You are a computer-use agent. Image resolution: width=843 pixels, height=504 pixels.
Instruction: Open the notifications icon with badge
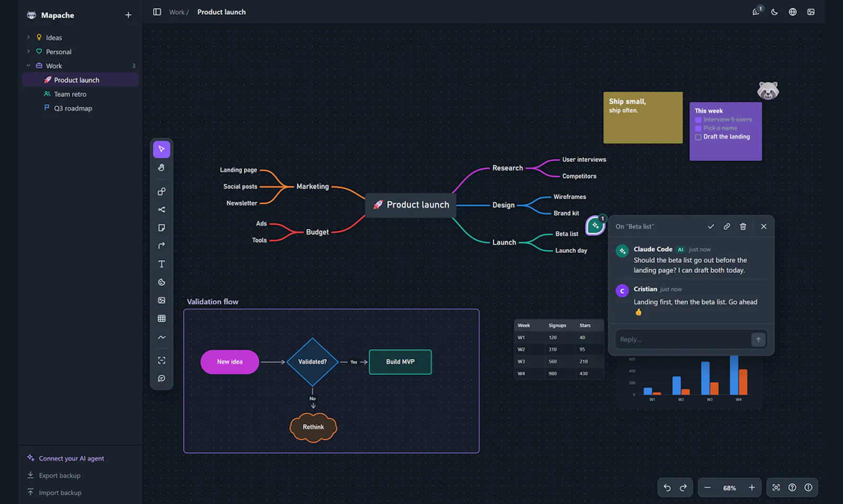(x=757, y=12)
